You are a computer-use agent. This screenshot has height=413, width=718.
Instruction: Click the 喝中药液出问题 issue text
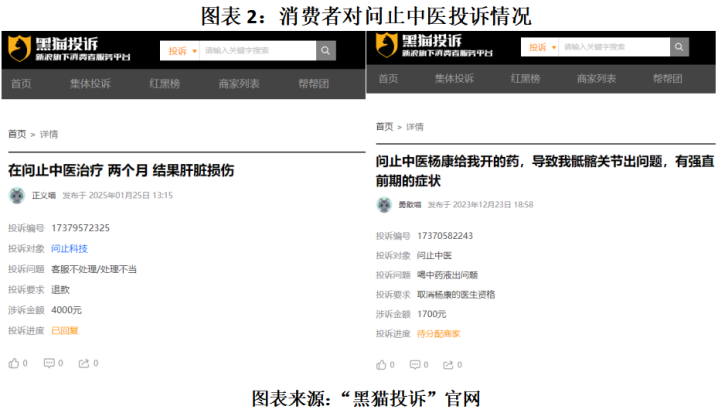(x=447, y=275)
